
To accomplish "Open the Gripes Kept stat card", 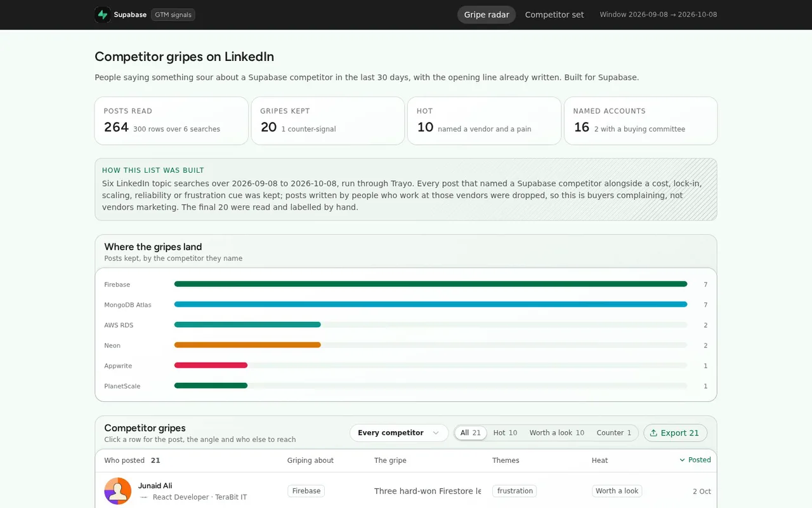I will click(328, 121).
